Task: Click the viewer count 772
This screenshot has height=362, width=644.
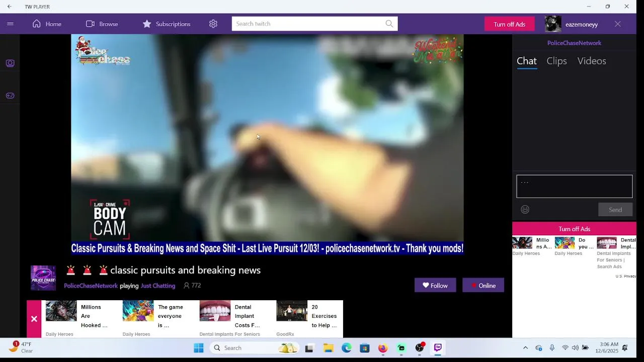Action: (x=192, y=286)
